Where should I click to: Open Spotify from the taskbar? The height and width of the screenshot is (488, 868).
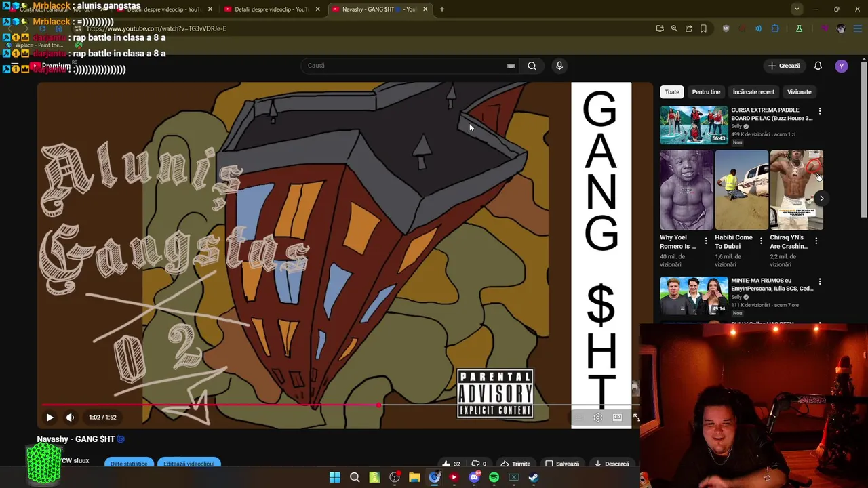[494, 477]
